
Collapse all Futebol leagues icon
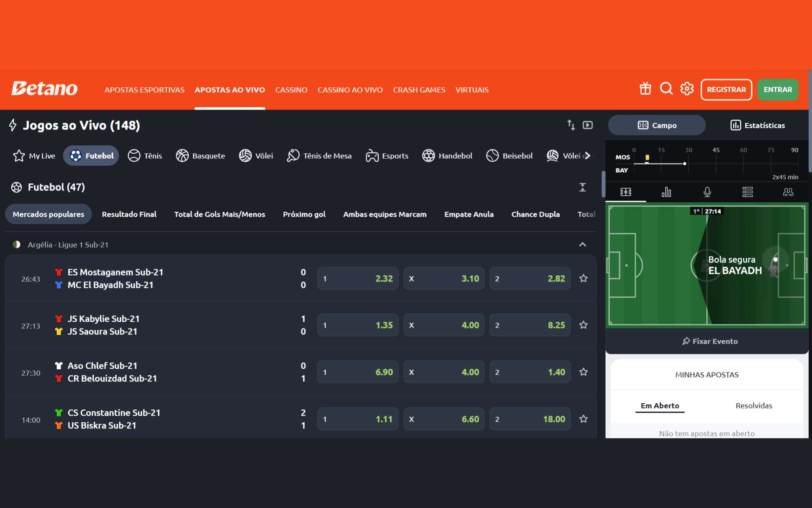[x=582, y=187]
